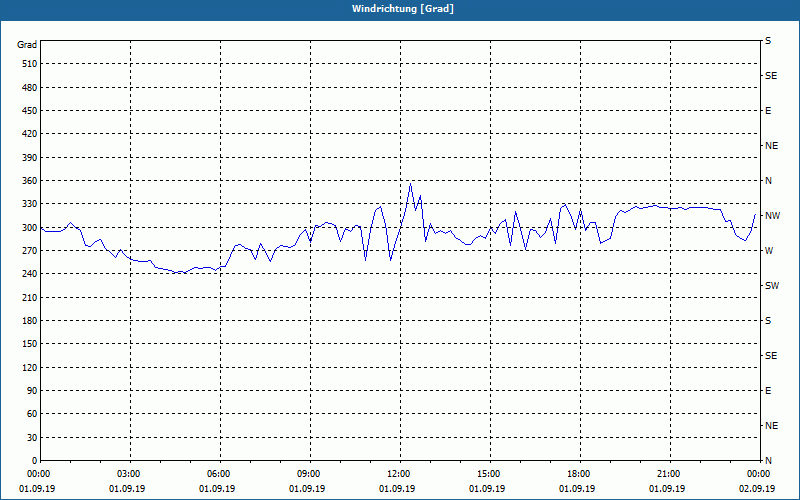Click the 18:00 time label on the x-axis
The image size is (800, 500).
pyautogui.click(x=579, y=474)
